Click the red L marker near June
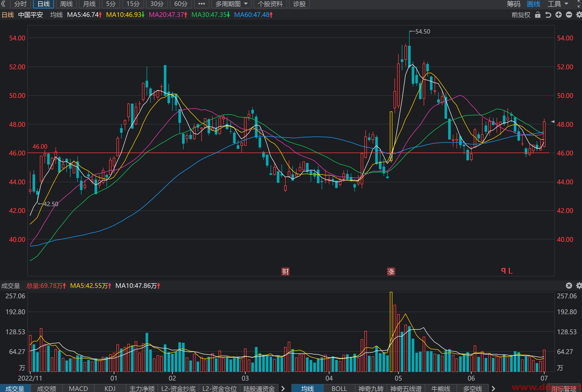 pyautogui.click(x=510, y=271)
